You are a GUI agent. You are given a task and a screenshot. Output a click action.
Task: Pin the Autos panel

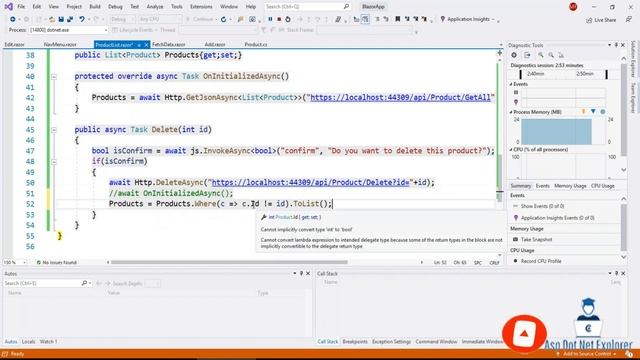click(301, 273)
